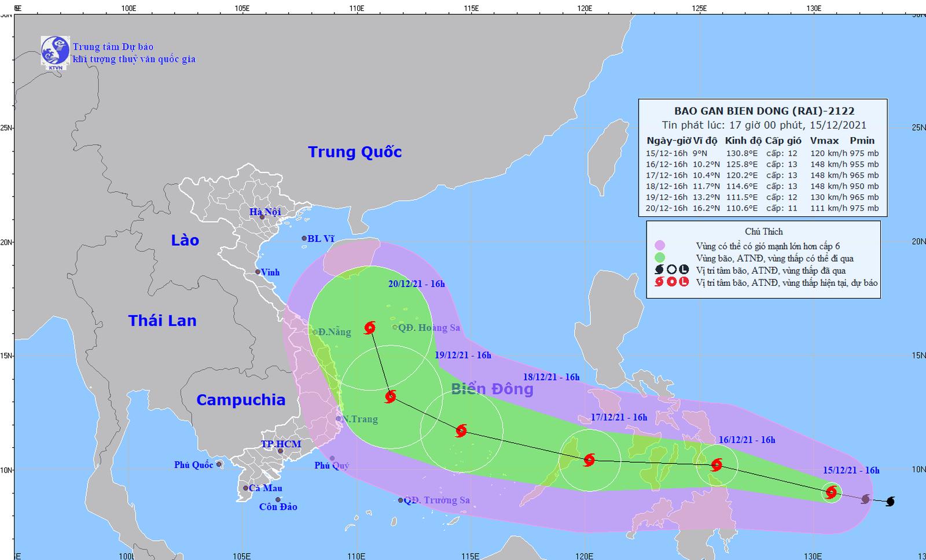This screenshot has height=560, width=926.
Task: Click the QĐ. Trường Sa marker dot
Action: [x=400, y=500]
